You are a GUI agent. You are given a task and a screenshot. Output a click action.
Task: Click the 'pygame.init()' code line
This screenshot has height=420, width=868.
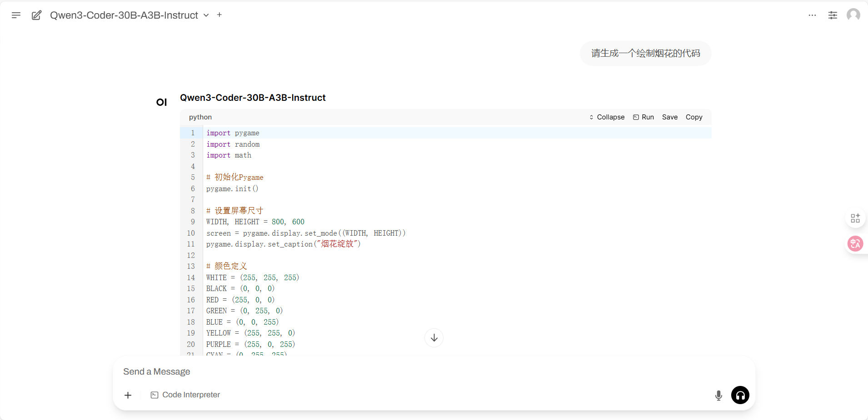click(x=232, y=189)
